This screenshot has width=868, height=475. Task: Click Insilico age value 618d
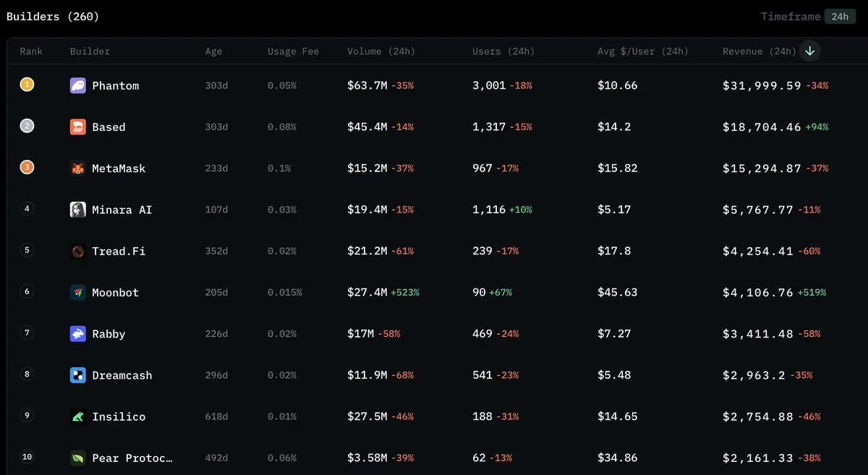click(x=216, y=416)
